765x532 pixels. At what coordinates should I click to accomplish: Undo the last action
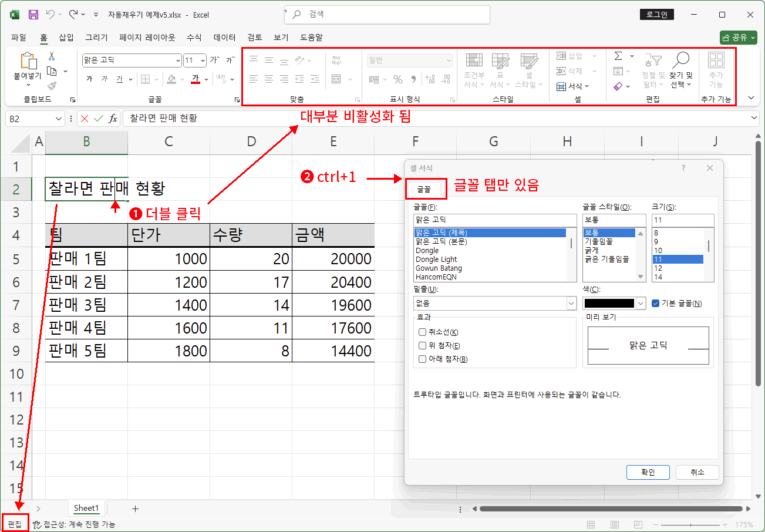[50, 14]
